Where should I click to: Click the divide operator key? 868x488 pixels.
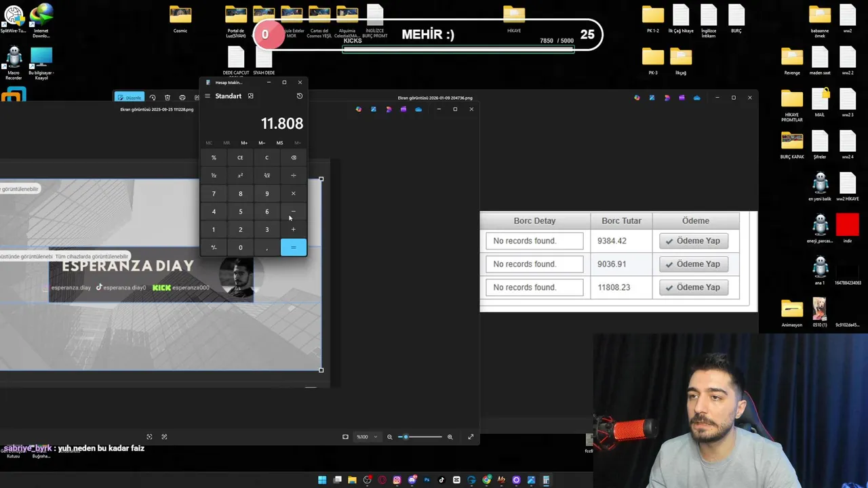click(294, 176)
